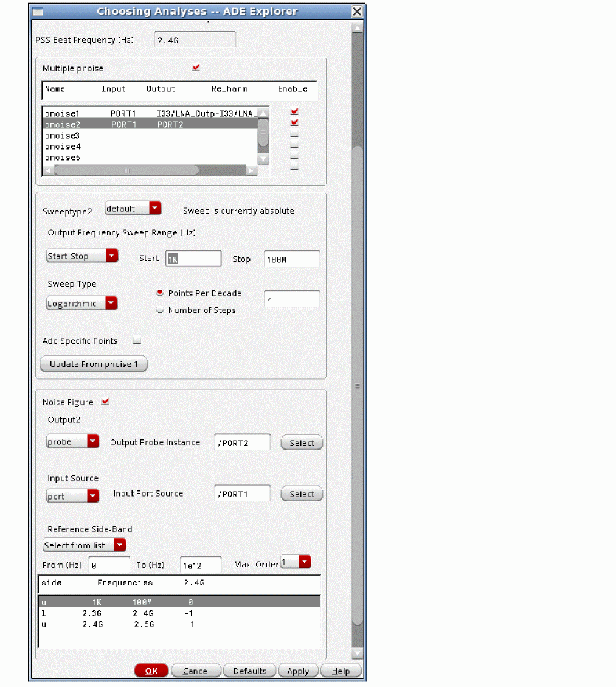Select the pnoise5 row in the list

150,157
